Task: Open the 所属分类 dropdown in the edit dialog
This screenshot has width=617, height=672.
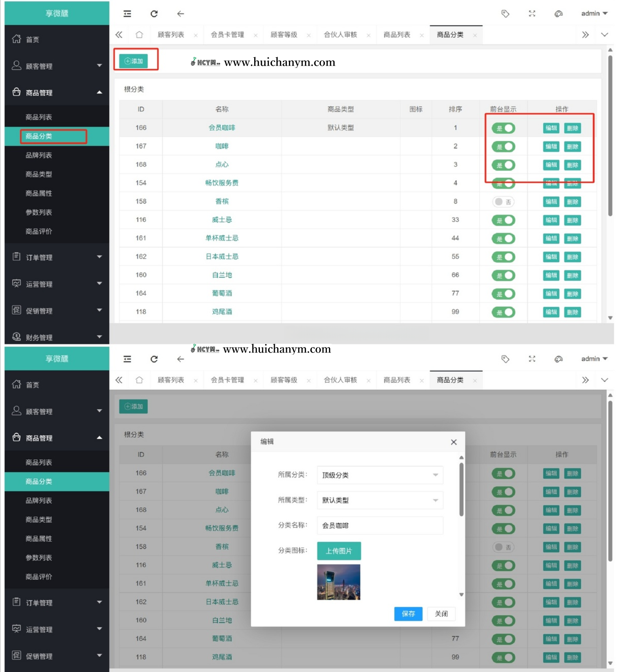Action: coord(380,475)
